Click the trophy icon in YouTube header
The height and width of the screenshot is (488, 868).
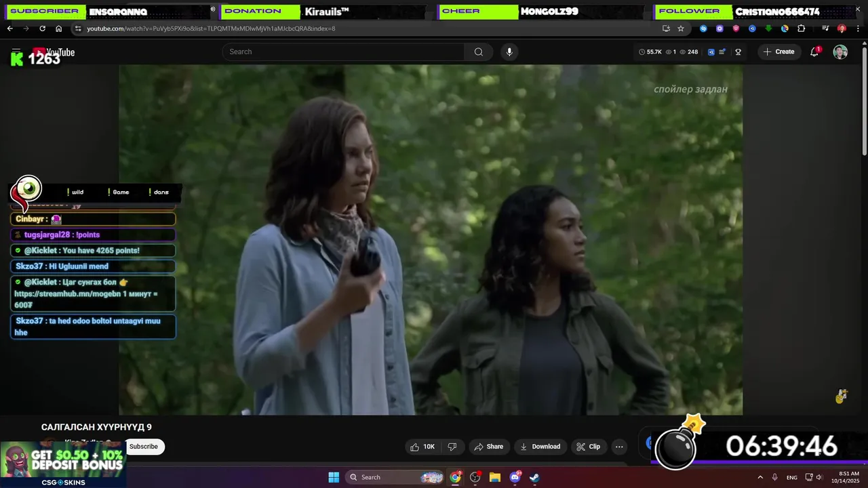pos(738,52)
